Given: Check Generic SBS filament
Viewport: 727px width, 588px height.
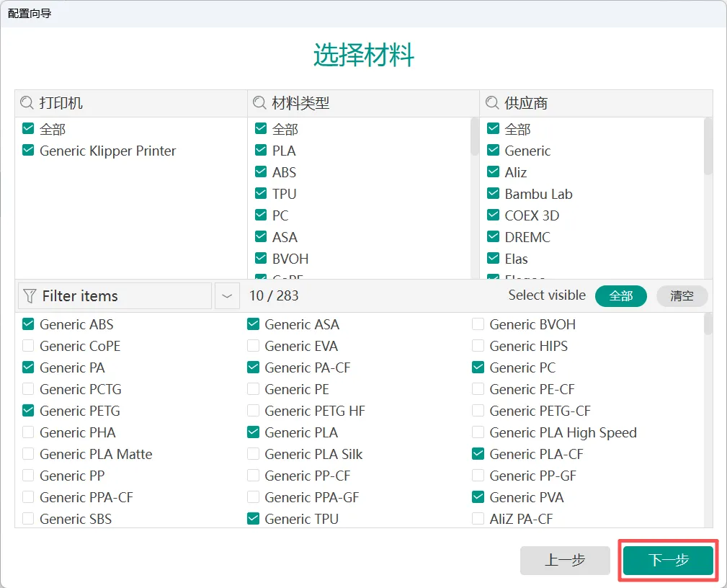Looking at the screenshot, I should (x=28, y=518).
